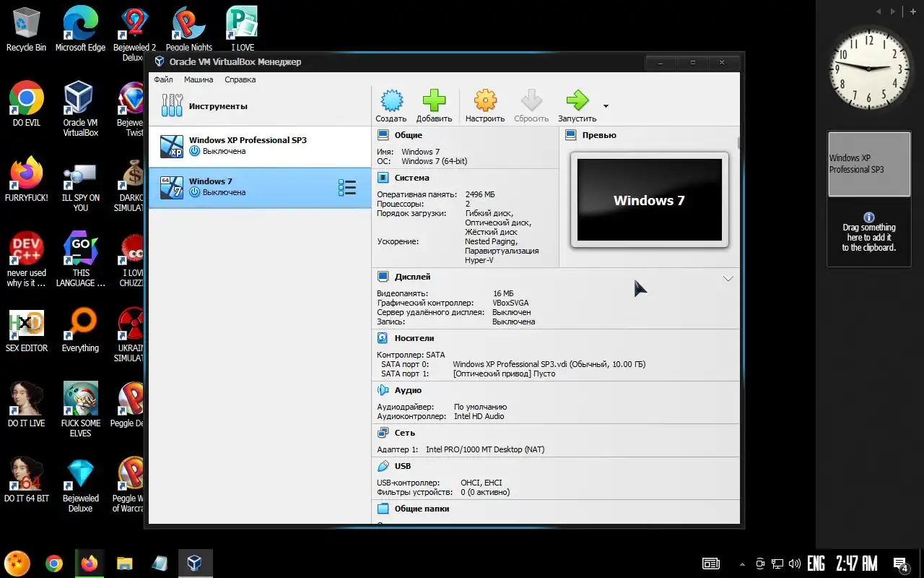Click the Сеть network icon

383,433
